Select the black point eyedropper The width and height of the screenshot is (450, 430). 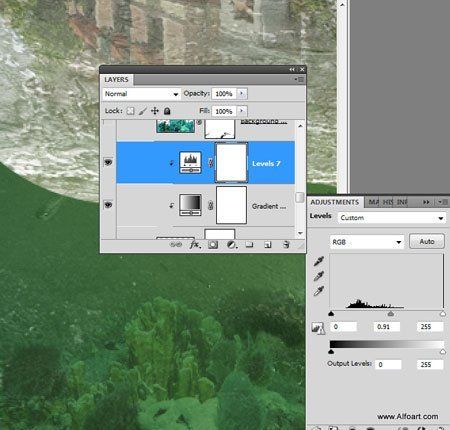319,261
